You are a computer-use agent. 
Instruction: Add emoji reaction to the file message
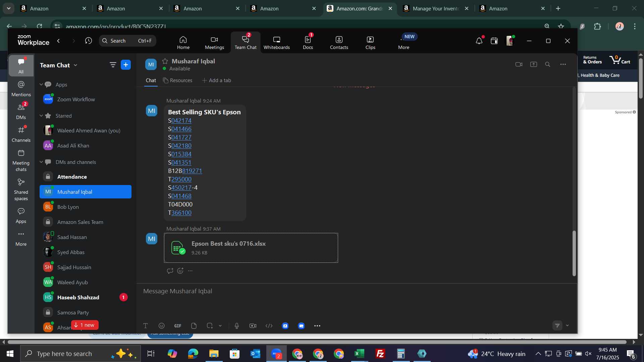pyautogui.click(x=180, y=271)
